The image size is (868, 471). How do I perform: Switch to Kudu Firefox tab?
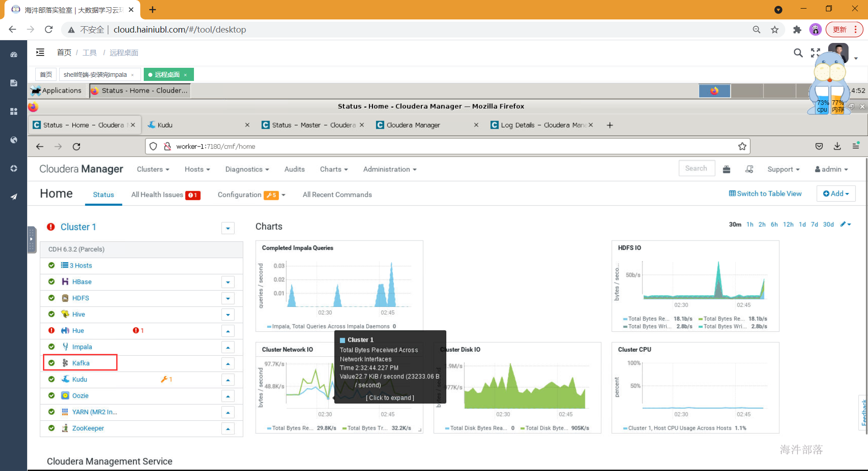198,125
